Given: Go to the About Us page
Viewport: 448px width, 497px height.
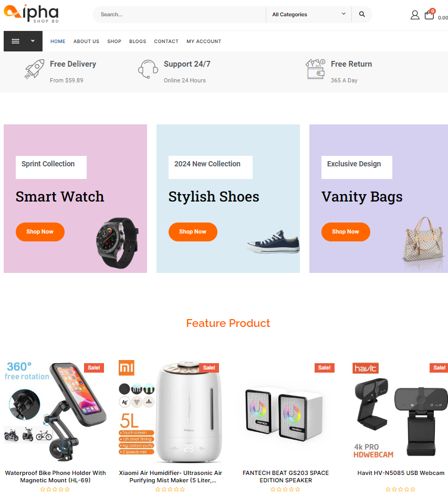Looking at the screenshot, I should pyautogui.click(x=86, y=41).
